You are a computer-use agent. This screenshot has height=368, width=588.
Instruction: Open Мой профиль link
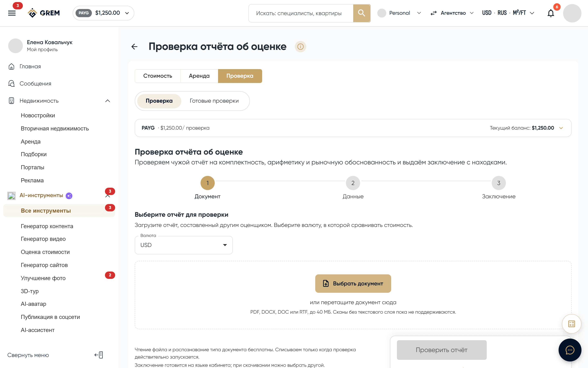tap(42, 49)
